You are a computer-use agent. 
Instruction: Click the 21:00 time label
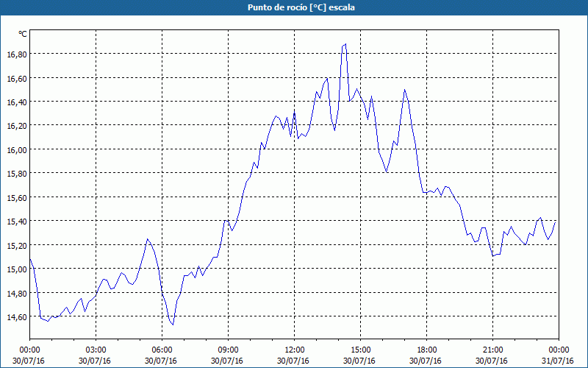coord(492,350)
